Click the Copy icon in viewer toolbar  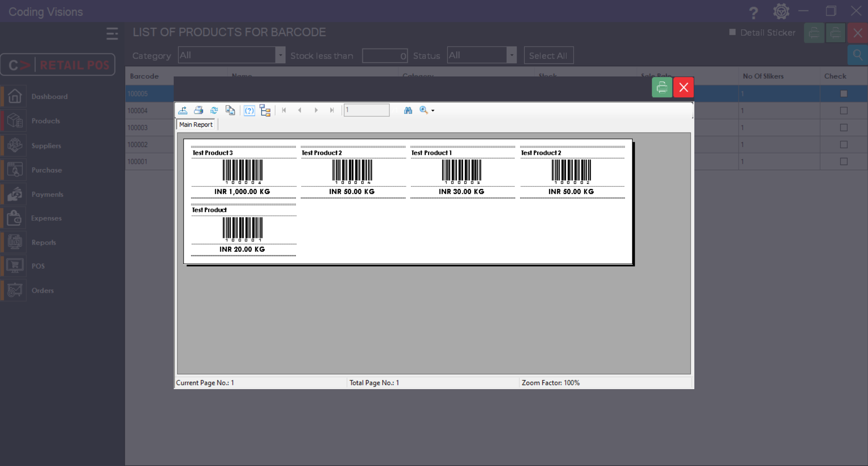230,110
